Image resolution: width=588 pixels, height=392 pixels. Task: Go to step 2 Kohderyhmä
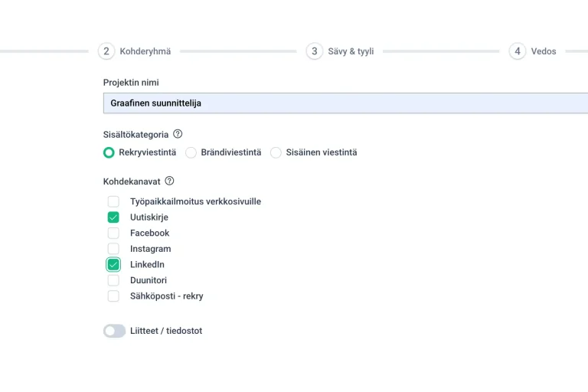145,51
